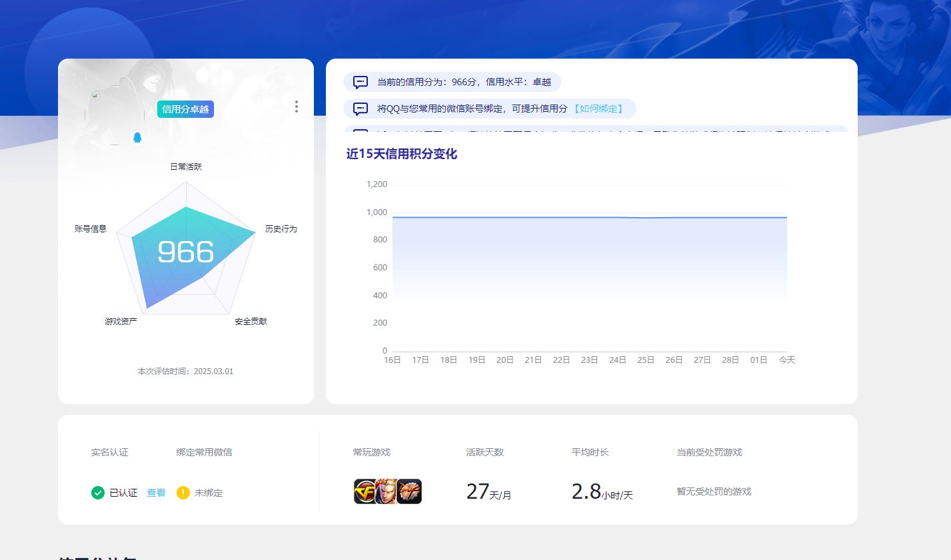Click chat bubble icon beside 当前的信用分为 message
The image size is (951, 560).
[x=361, y=83]
